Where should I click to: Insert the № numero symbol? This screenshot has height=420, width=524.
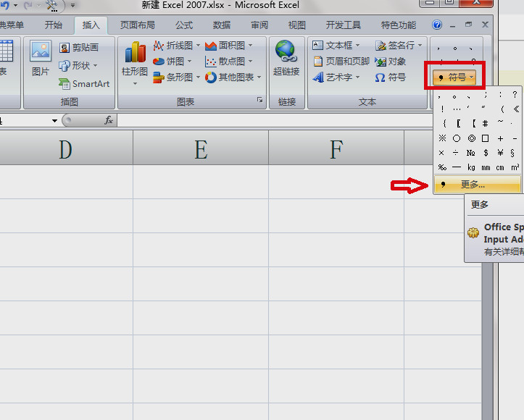click(470, 153)
